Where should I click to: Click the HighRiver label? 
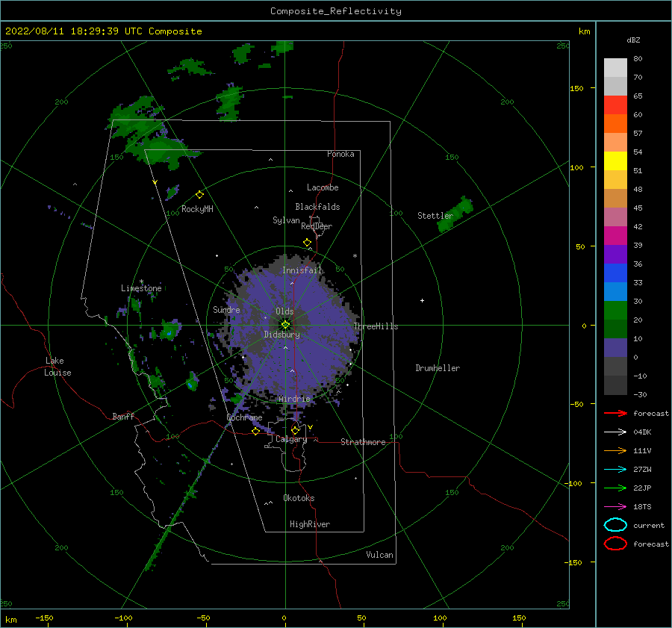pos(310,524)
